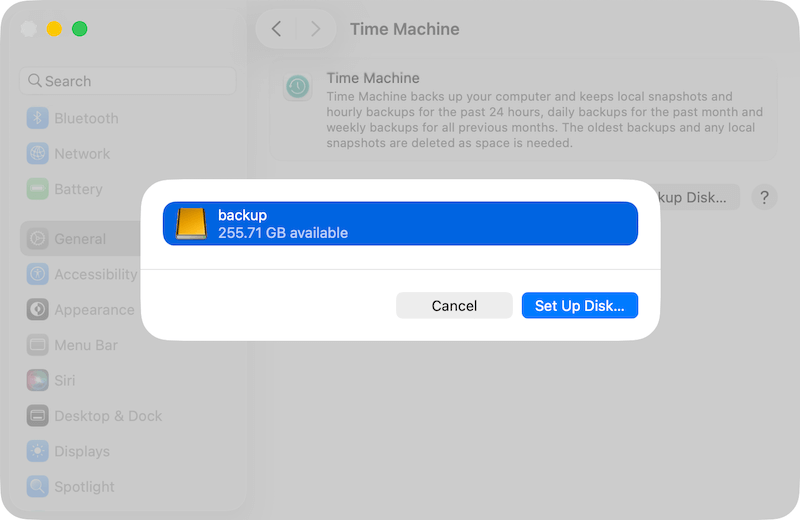
Task: Open Displays icon in sidebar
Action: click(37, 451)
